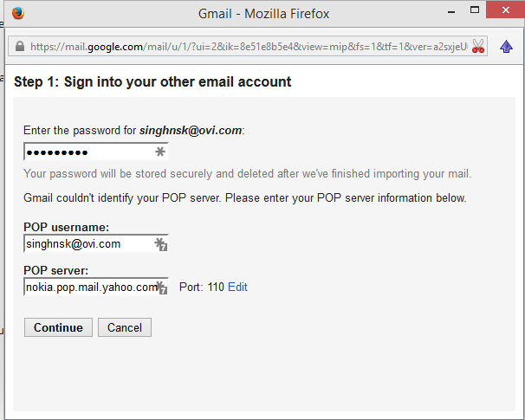Viewport: 525px width, 420px height.
Task: Click into the POP username field
Action: click(x=96, y=243)
